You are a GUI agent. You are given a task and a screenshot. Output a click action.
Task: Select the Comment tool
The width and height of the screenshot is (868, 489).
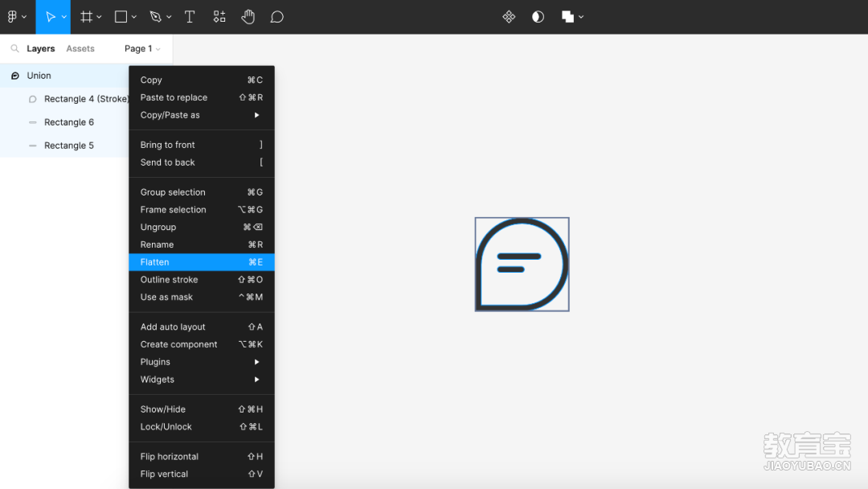pos(276,17)
